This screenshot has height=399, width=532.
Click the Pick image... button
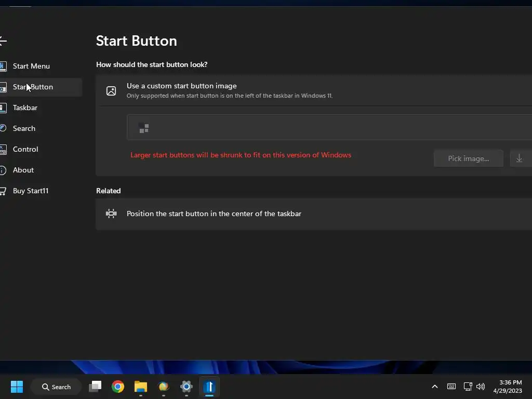[468, 158]
